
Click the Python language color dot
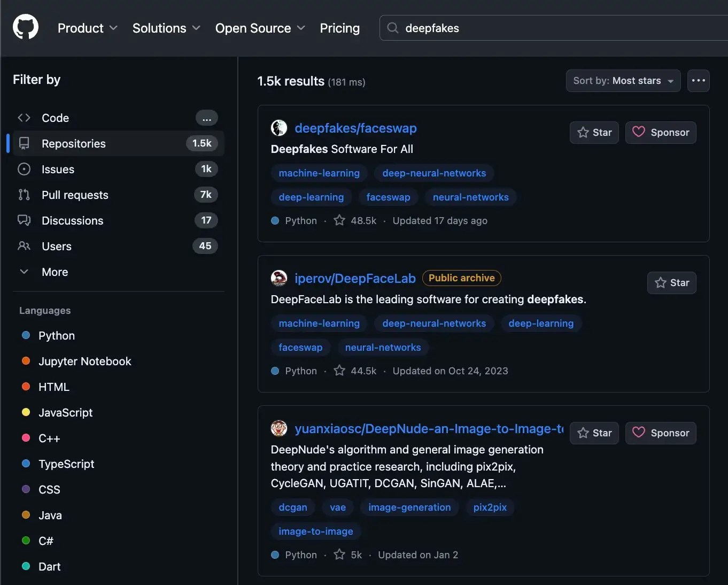pos(26,336)
